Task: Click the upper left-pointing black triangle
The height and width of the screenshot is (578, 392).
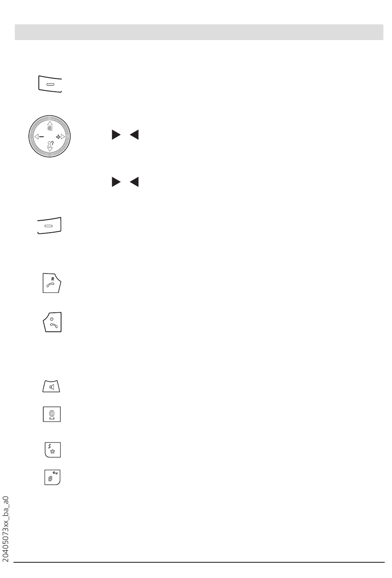Action: point(134,135)
